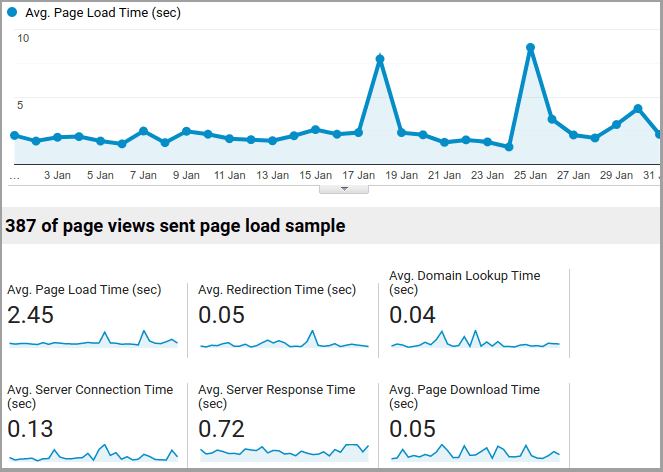Collapse chart using the small arrow handle
663x472 pixels.
(344, 189)
